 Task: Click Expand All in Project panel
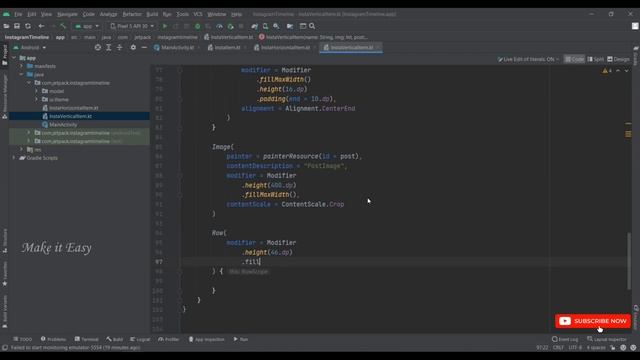click(109, 48)
